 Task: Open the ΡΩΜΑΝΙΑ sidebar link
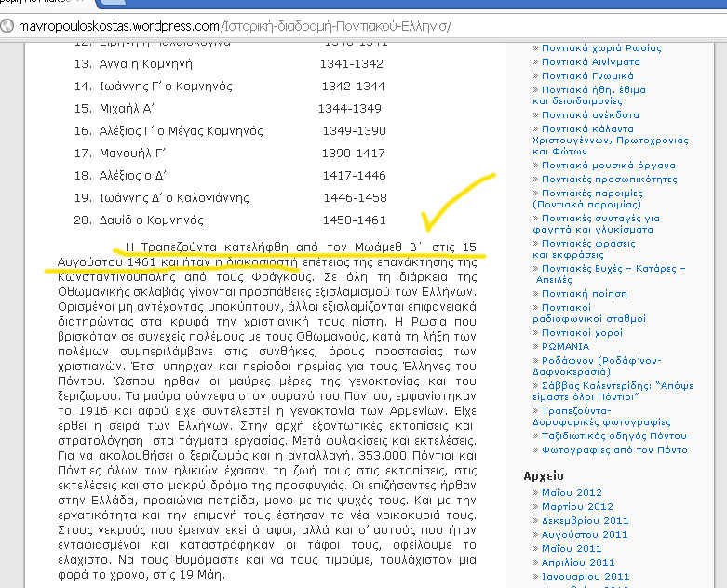click(565, 346)
